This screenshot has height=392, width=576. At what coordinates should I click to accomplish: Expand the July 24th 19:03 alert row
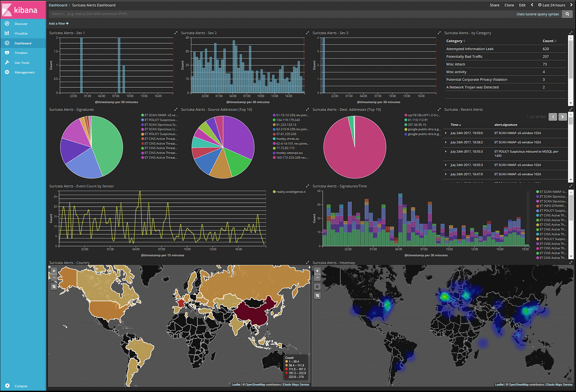coord(447,133)
